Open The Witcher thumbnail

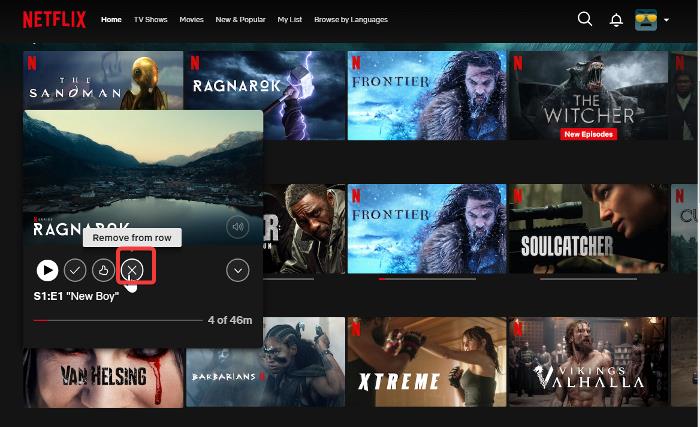[x=588, y=95]
